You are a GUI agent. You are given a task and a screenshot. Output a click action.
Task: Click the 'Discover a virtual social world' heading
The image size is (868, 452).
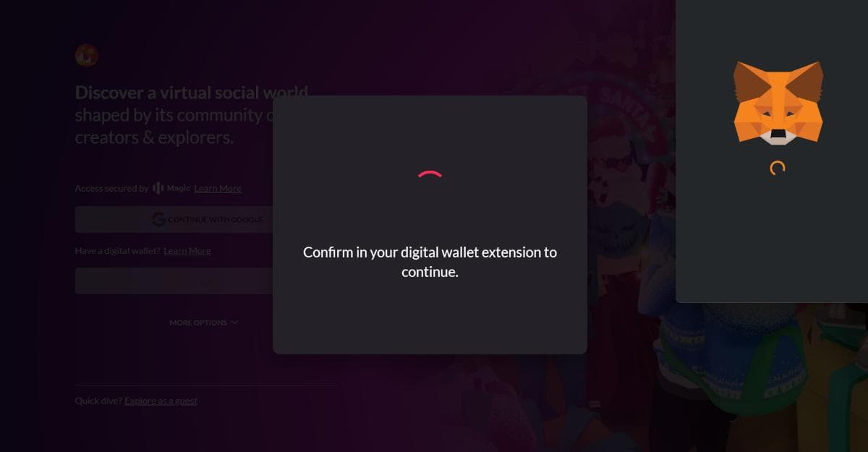click(192, 93)
